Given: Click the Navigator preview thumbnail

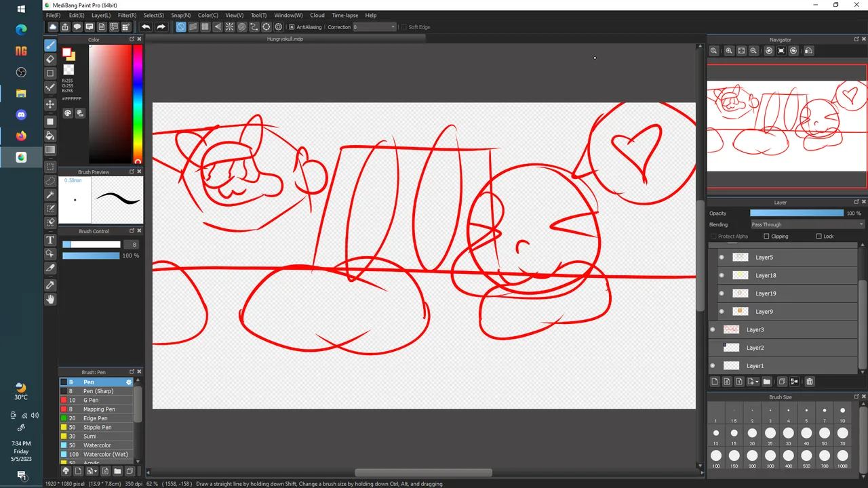Looking at the screenshot, I should pyautogui.click(x=787, y=126).
